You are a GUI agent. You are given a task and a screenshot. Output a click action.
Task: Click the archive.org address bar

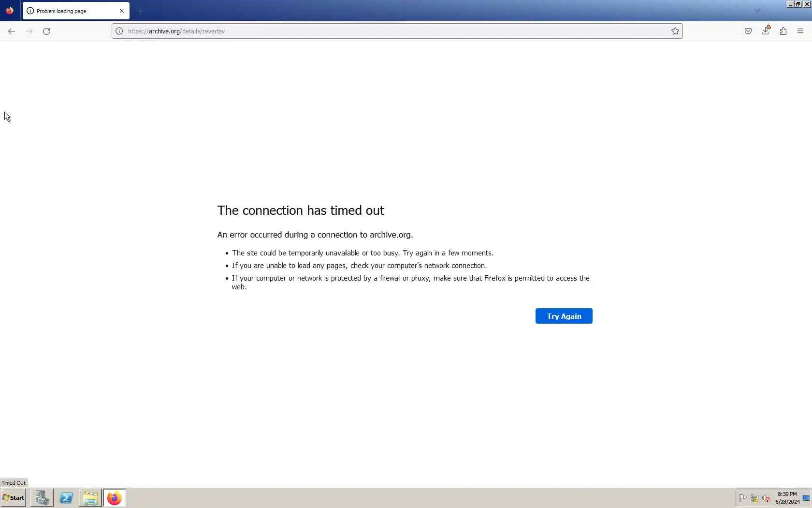396,31
